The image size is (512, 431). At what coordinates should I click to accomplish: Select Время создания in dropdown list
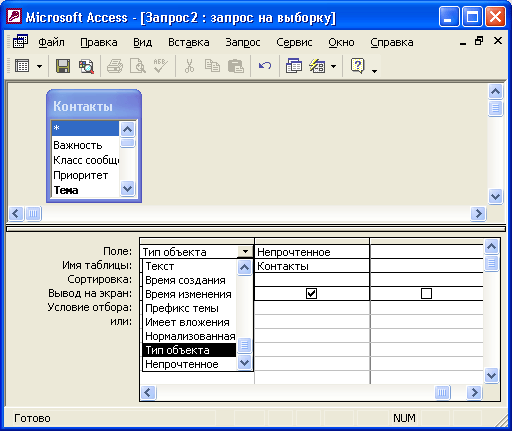(189, 280)
